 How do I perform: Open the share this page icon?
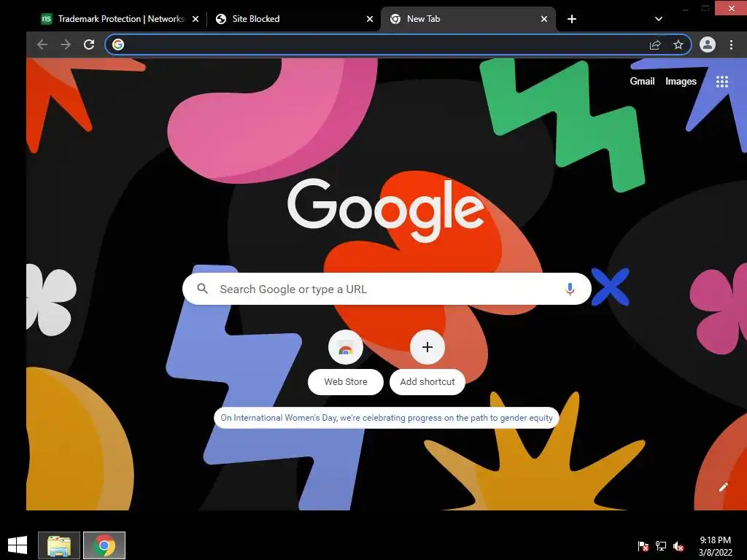[655, 44]
